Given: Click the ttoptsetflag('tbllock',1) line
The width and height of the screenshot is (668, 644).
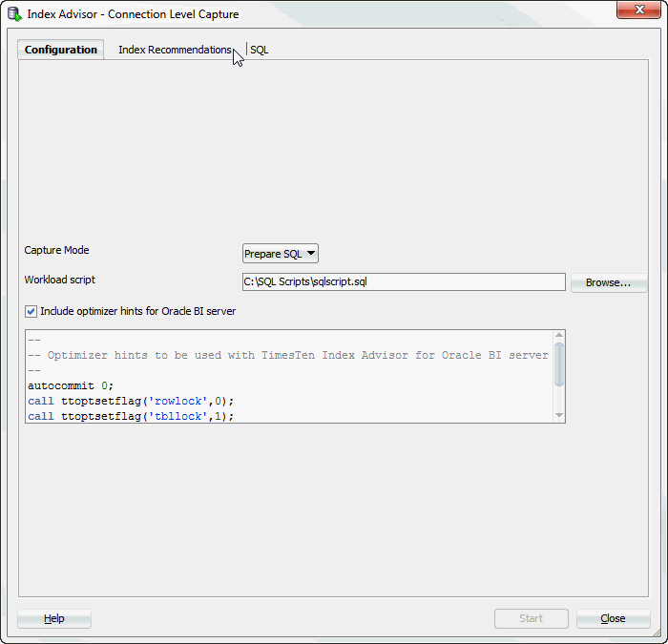Looking at the screenshot, I should 131,416.
